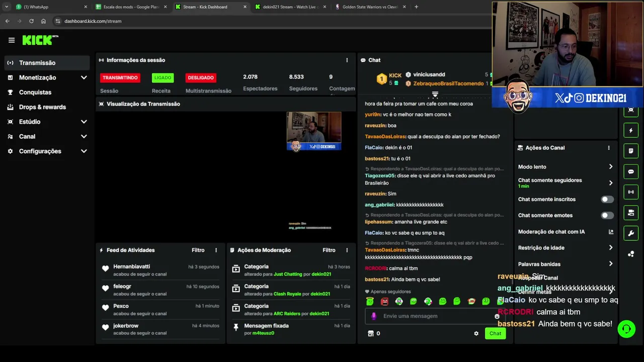Go back in browser history
Screen dimensions: 644x362
pos(7,21)
